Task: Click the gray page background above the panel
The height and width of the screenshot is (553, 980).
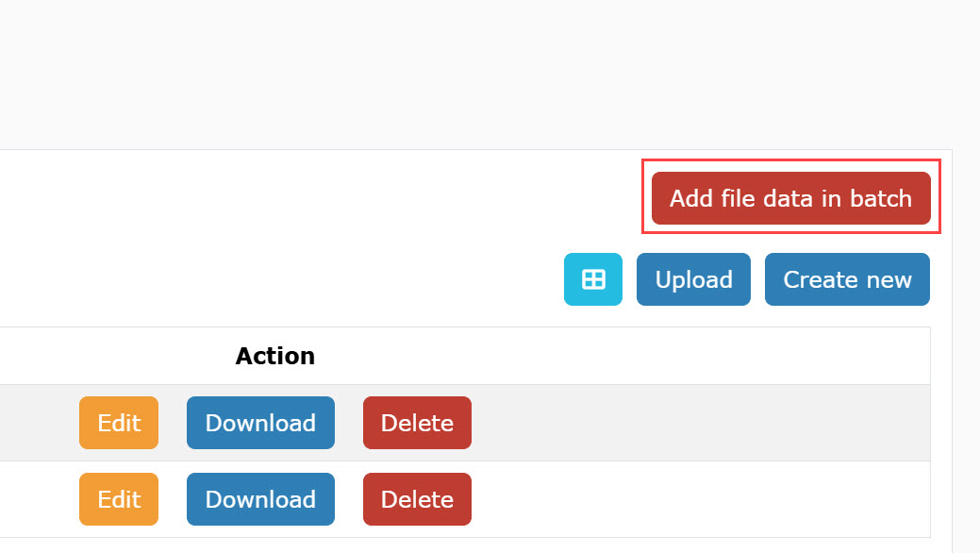Action: pyautogui.click(x=472, y=75)
